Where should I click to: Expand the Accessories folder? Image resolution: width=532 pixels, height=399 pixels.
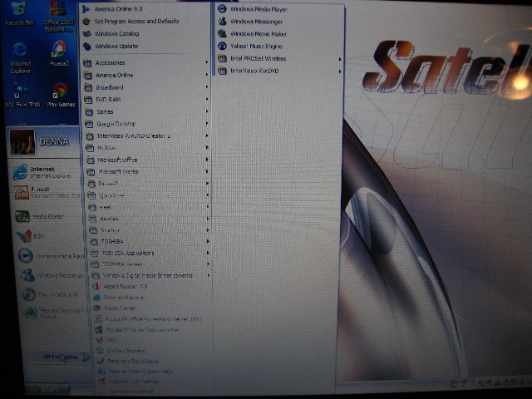pos(111,62)
